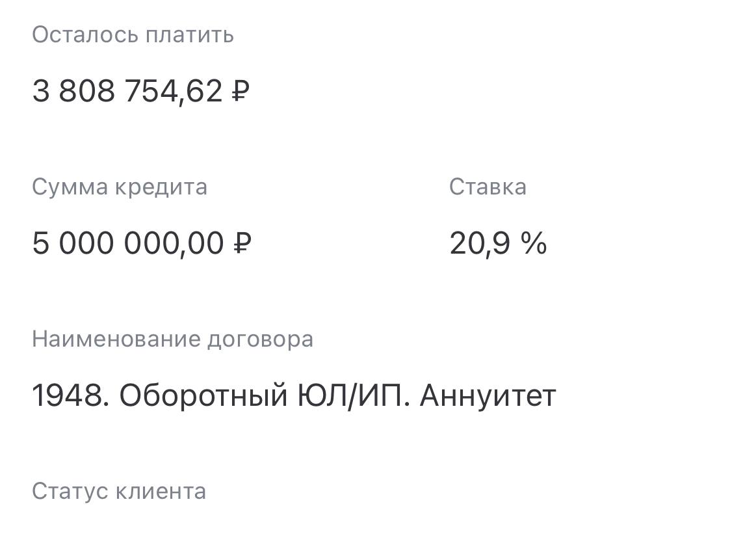Viewport: 756px width, 545px height.
Task: Select the remaining amount 3 808 754,62
Action: (127, 91)
